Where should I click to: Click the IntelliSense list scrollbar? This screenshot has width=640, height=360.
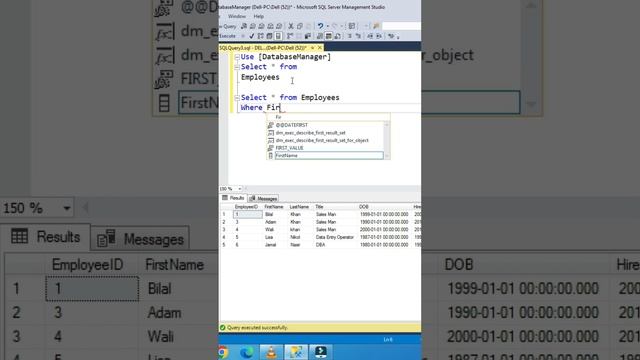[x=387, y=140]
